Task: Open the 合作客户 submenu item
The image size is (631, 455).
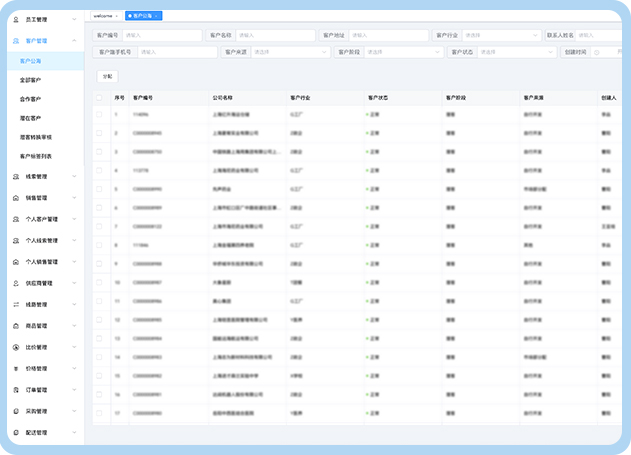Action: (31, 99)
